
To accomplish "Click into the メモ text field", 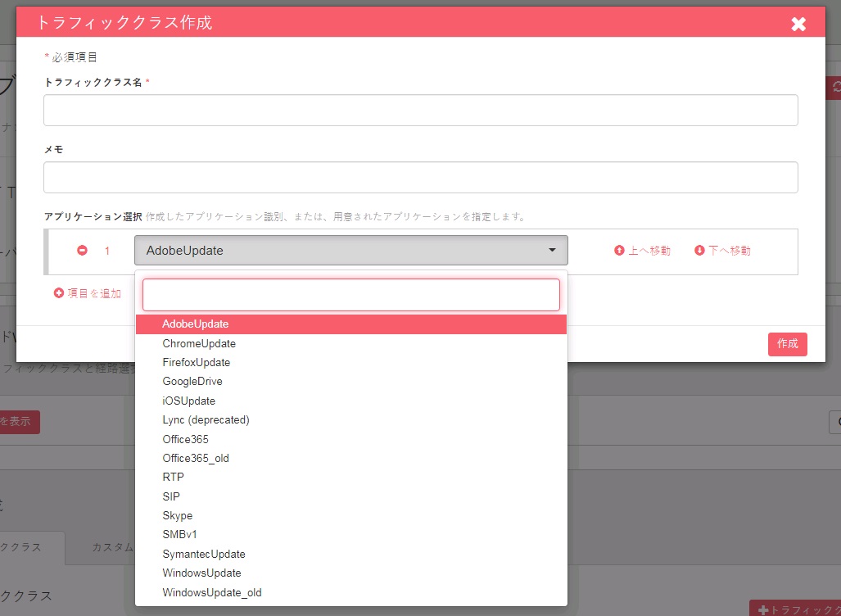I will [x=421, y=177].
